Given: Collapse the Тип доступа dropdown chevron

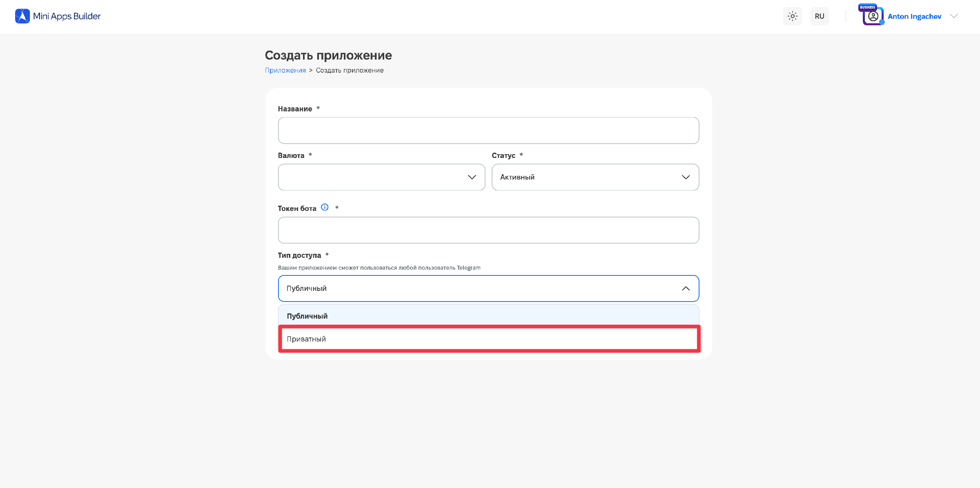Looking at the screenshot, I should [686, 288].
